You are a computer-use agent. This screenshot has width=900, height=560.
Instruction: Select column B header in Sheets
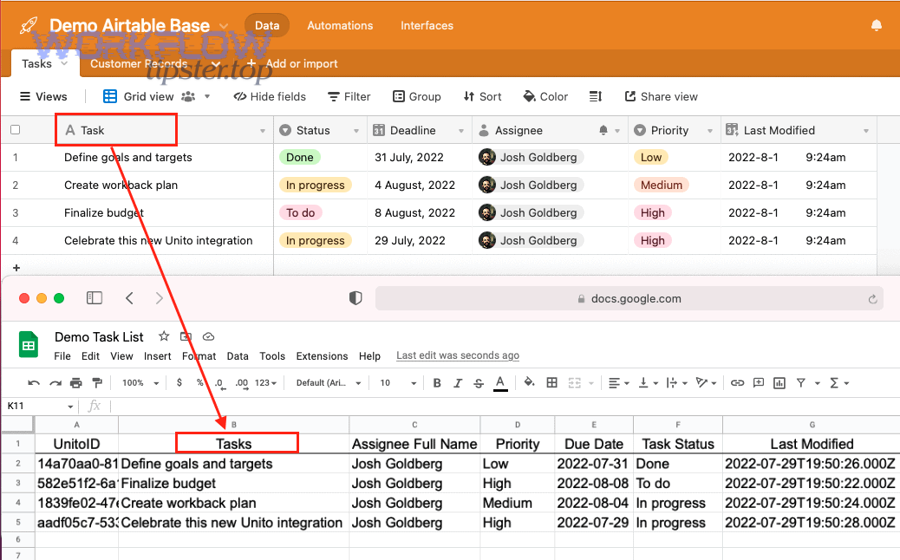(234, 425)
